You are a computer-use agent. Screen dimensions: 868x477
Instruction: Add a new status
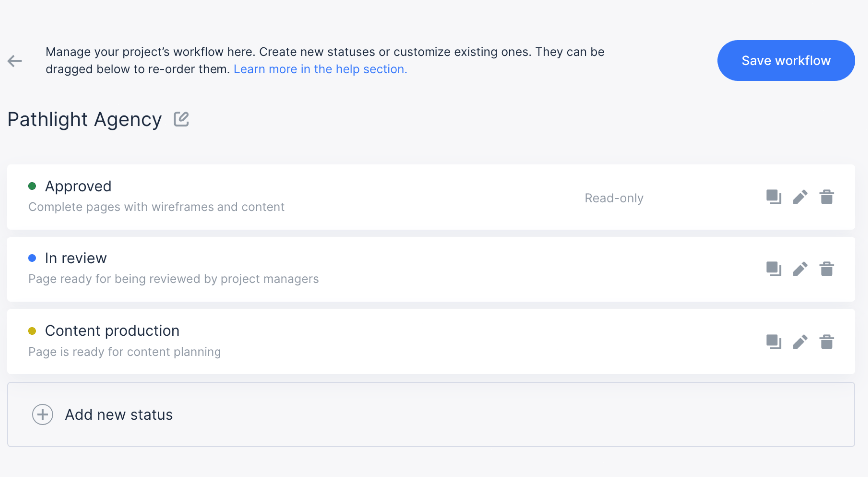point(118,414)
